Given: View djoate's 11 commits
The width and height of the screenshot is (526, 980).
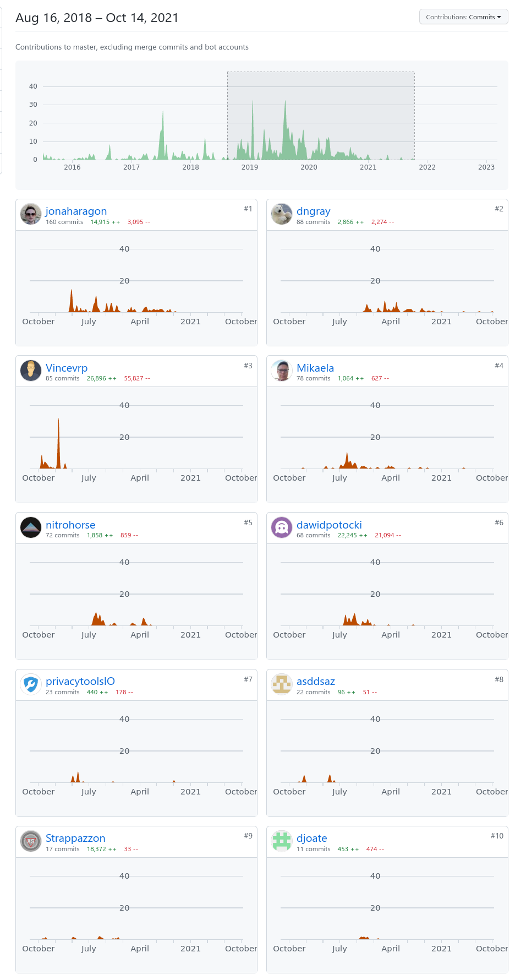Looking at the screenshot, I should pyautogui.click(x=314, y=849).
